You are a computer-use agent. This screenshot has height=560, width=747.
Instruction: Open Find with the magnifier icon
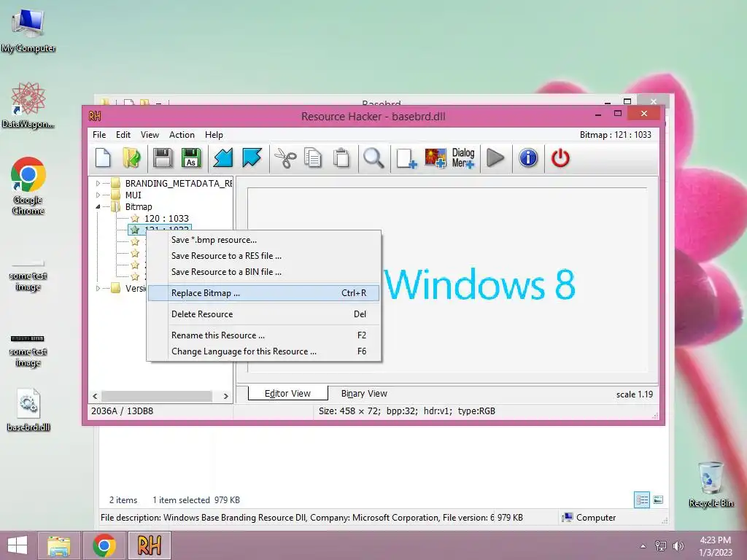point(373,158)
